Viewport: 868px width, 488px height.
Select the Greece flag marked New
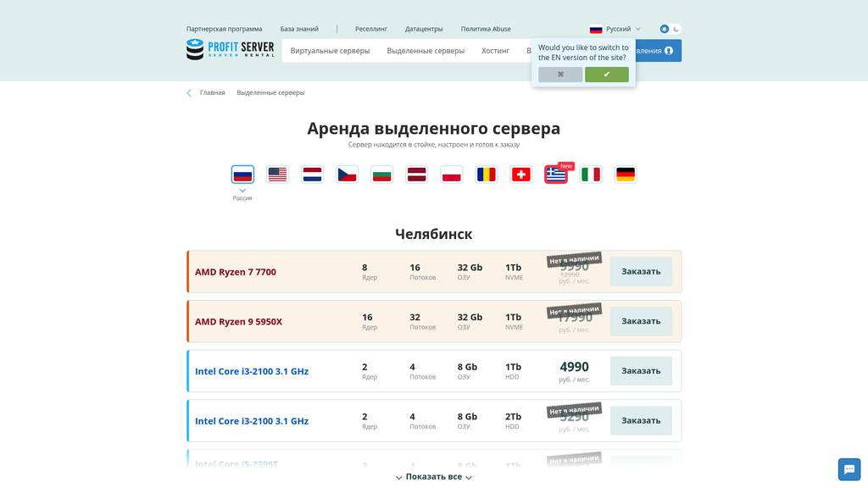coord(555,175)
